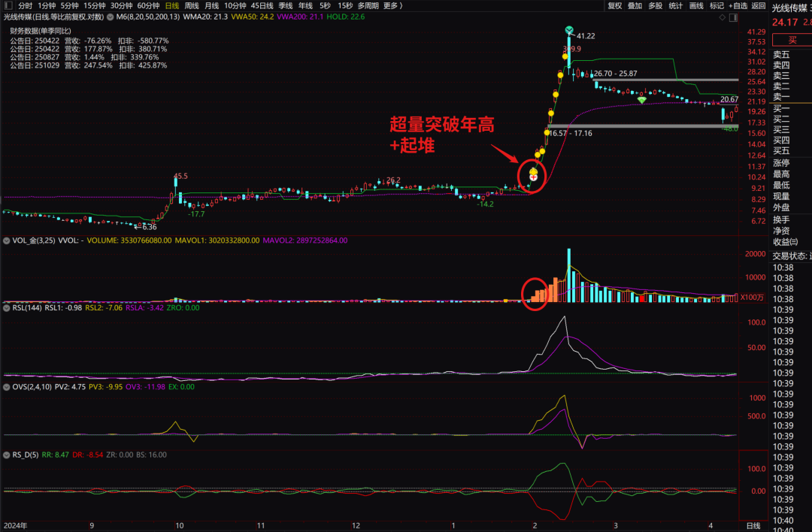Image resolution: width=812 pixels, height=532 pixels.
Task: Click the HOLD: 22.6 indicator value
Action: [345, 17]
